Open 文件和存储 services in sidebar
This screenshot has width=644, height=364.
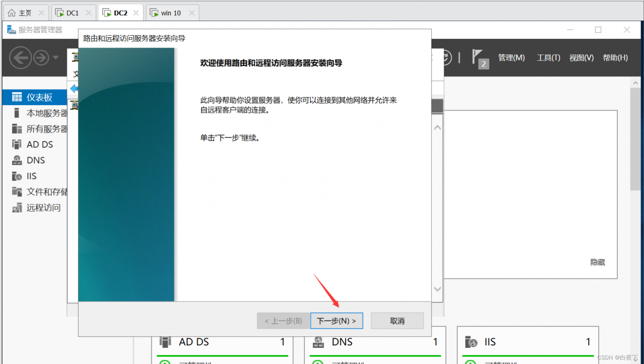coord(43,191)
